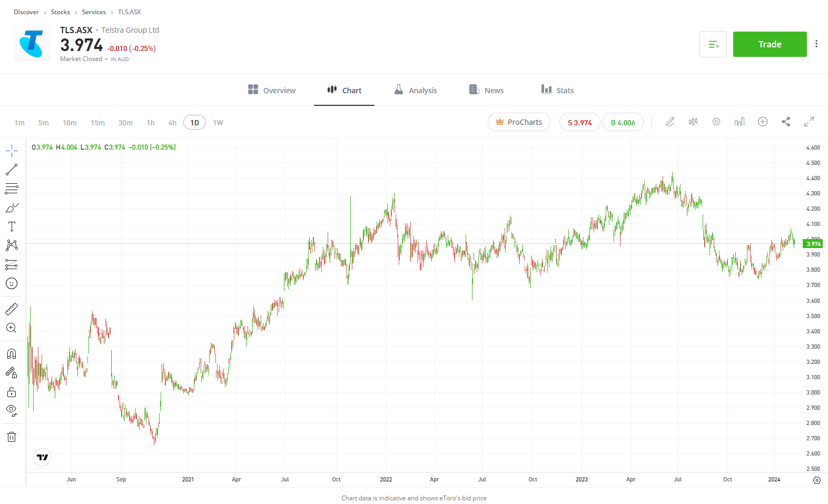
Task: Select the 1h timeframe
Action: pyautogui.click(x=151, y=123)
